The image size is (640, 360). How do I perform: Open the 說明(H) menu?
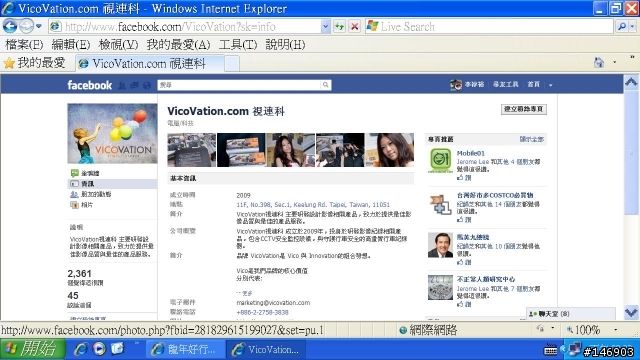(x=285, y=44)
